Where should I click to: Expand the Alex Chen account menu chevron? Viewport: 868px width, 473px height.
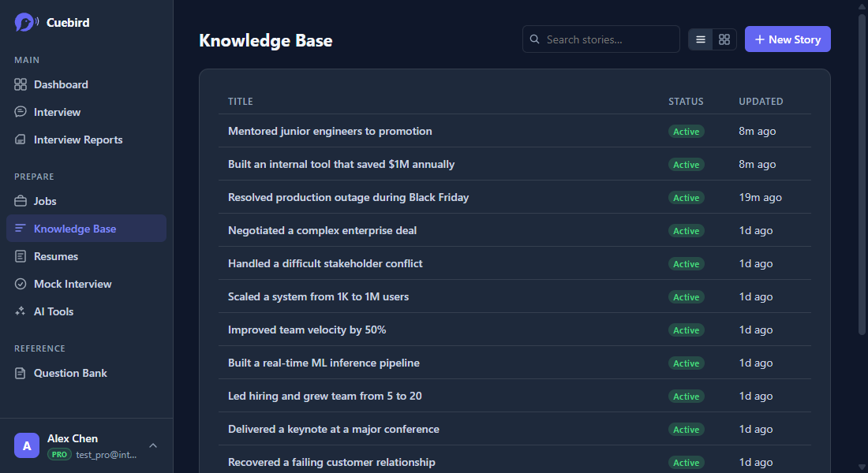153,445
